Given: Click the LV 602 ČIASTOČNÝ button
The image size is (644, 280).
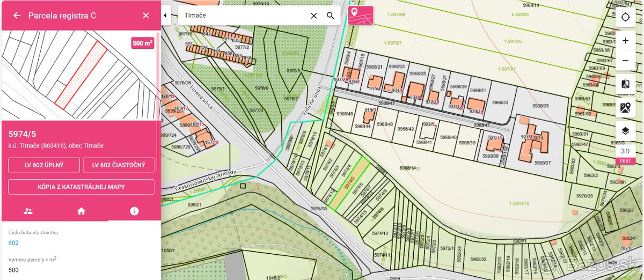Looking at the screenshot, I should 119,165.
